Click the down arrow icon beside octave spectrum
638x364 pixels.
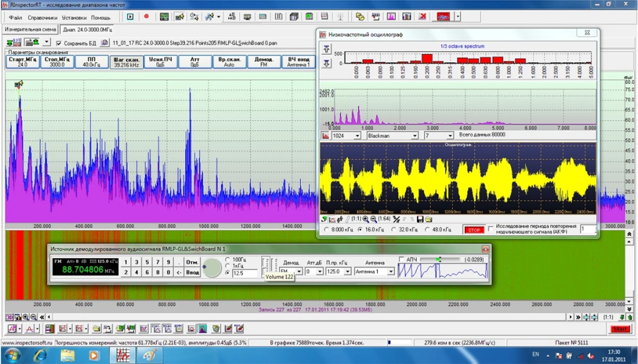tap(326, 63)
